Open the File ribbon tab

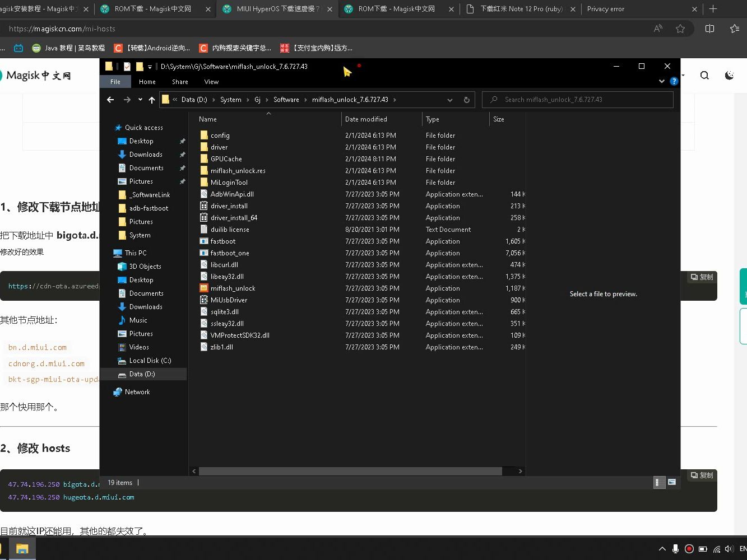[115, 82]
